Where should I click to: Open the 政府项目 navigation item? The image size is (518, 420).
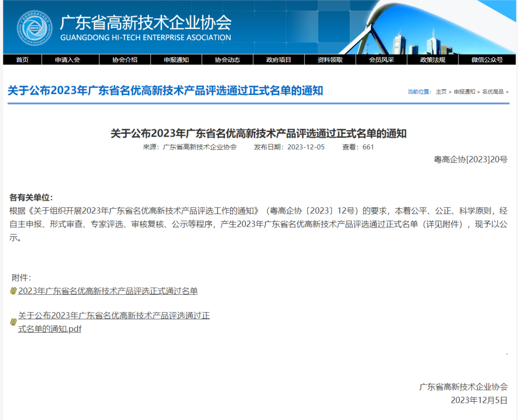pyautogui.click(x=279, y=60)
